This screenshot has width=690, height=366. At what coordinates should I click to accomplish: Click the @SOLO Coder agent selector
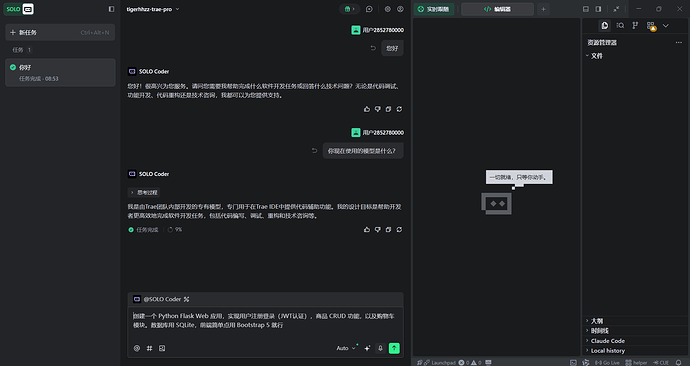[161, 299]
